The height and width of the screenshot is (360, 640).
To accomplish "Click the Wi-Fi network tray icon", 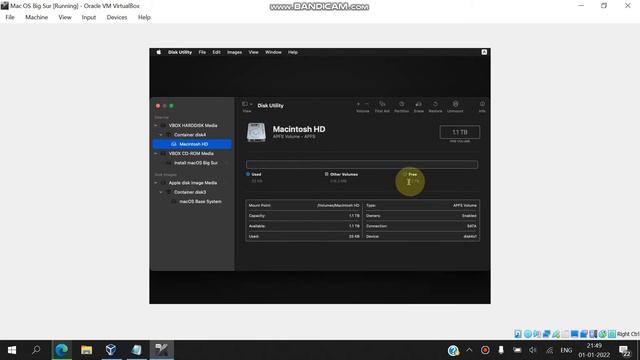I will coord(549,350).
